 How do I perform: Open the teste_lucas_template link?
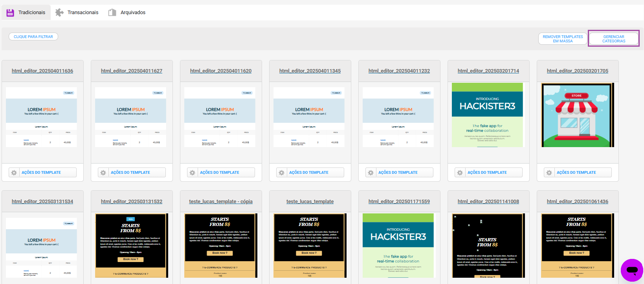point(310,202)
